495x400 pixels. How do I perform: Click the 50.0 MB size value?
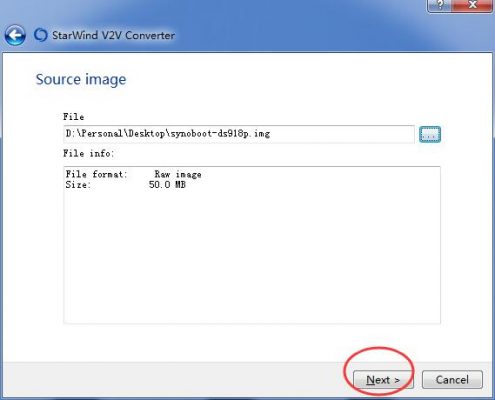[167, 185]
